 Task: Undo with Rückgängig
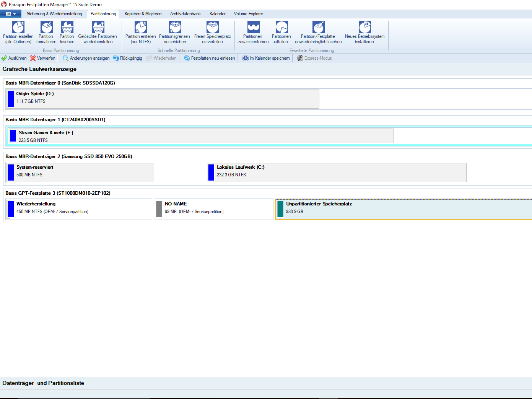coord(127,58)
